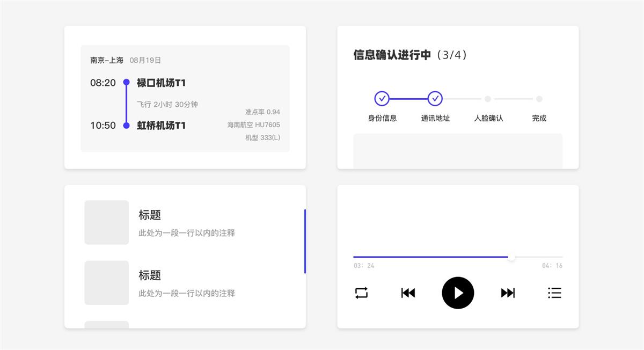
Task: Skip to previous track
Action: (408, 293)
